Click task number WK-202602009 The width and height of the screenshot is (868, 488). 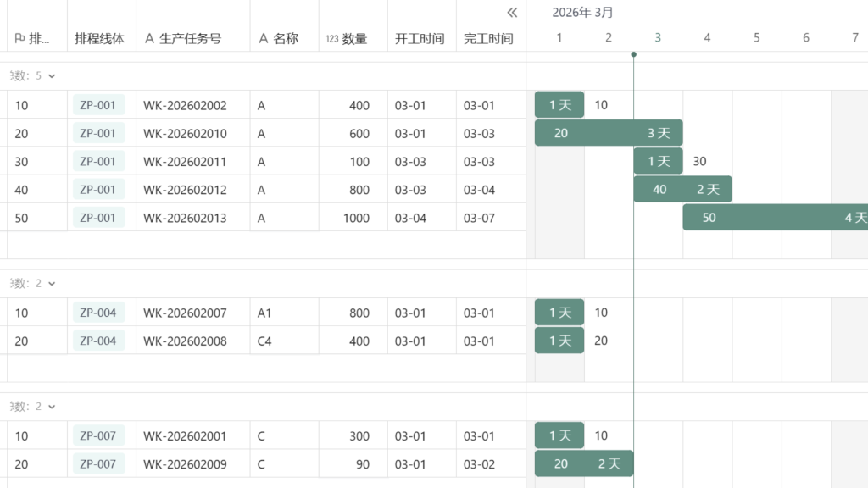coord(185,465)
